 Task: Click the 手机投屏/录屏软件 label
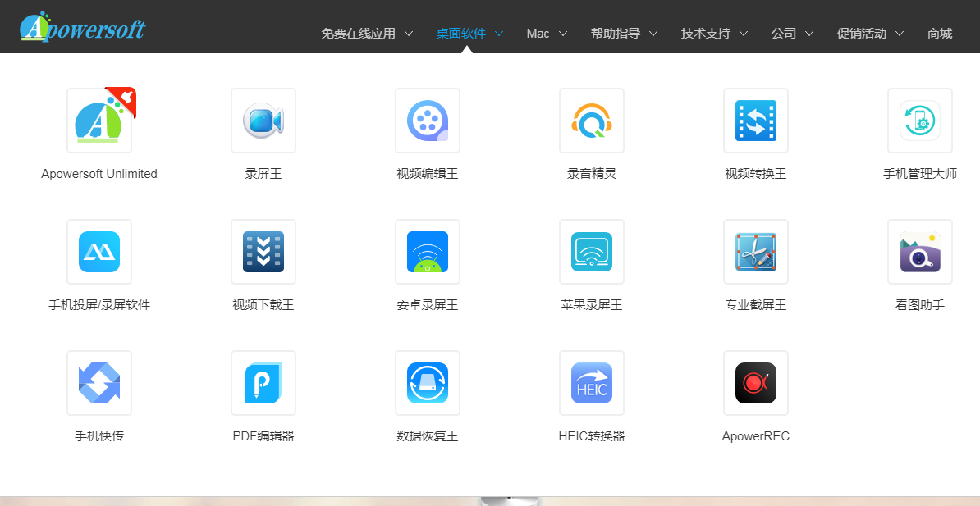(99, 305)
